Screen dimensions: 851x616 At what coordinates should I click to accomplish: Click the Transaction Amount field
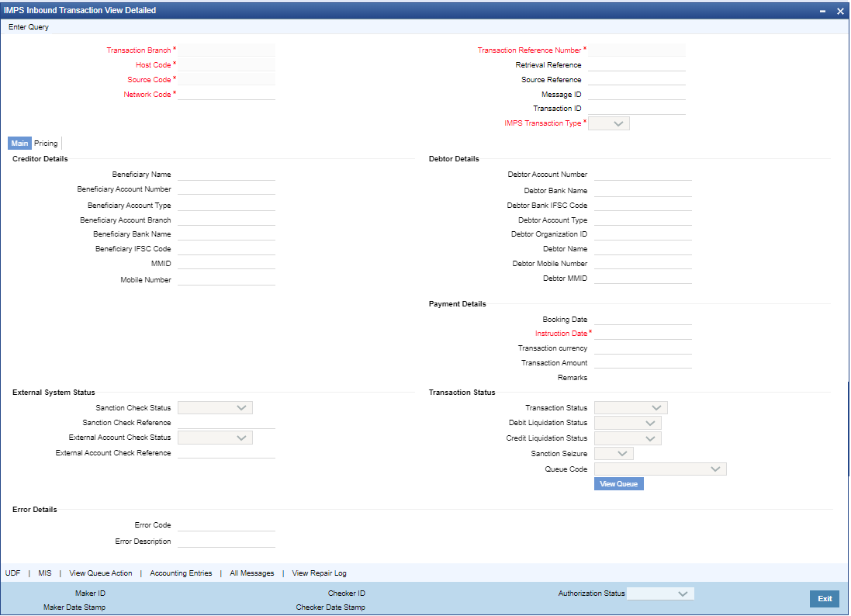coord(643,362)
